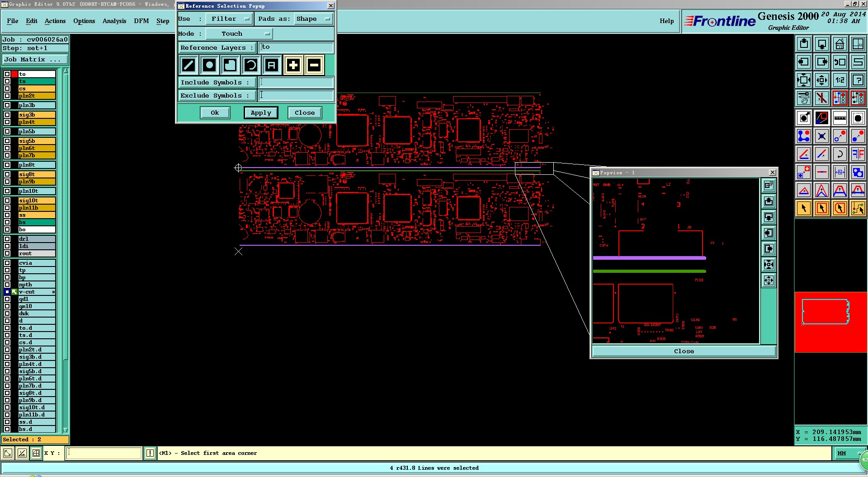
Task: Toggle the positive polarity plus filter
Action: [293, 65]
